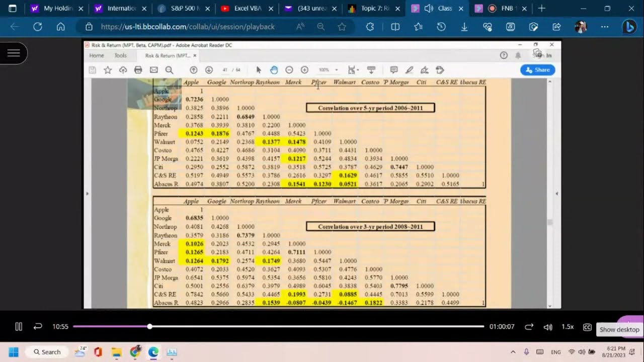Go to previous page in Acrobat

193,70
